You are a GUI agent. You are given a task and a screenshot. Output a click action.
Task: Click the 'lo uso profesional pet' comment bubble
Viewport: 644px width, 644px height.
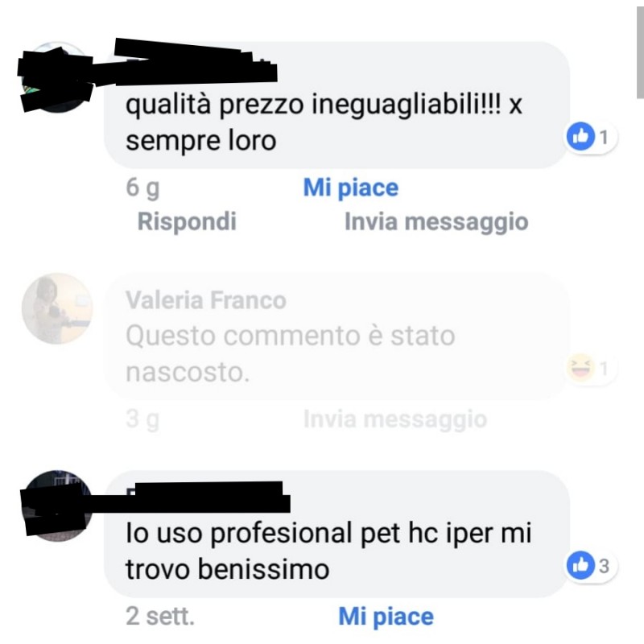[336, 535]
